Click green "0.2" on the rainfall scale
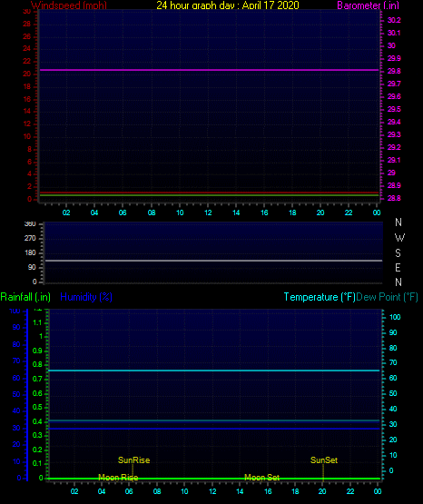Screen dimensions: 423x504 pos(37,450)
